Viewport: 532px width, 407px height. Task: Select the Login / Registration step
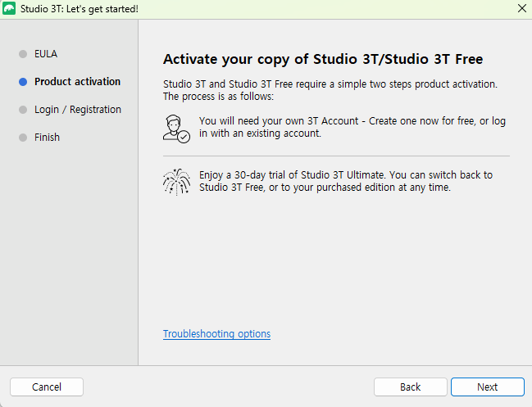(x=78, y=110)
